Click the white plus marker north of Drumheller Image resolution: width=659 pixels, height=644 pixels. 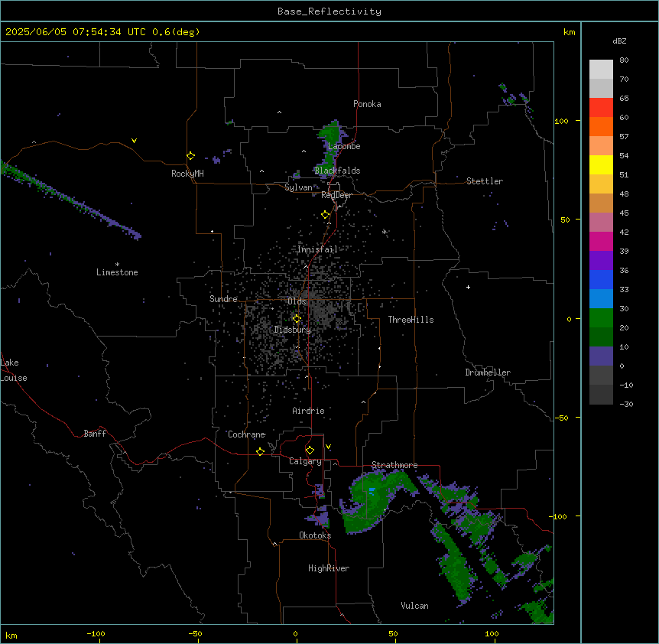click(x=468, y=287)
